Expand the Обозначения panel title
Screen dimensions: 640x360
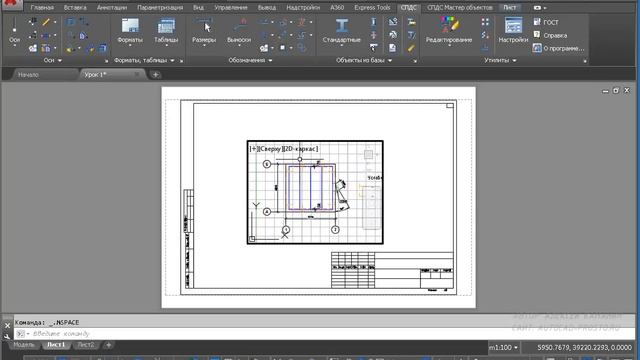coord(250,60)
